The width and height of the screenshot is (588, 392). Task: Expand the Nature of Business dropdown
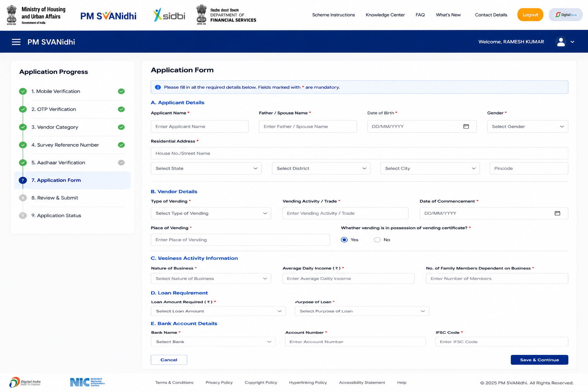211,279
